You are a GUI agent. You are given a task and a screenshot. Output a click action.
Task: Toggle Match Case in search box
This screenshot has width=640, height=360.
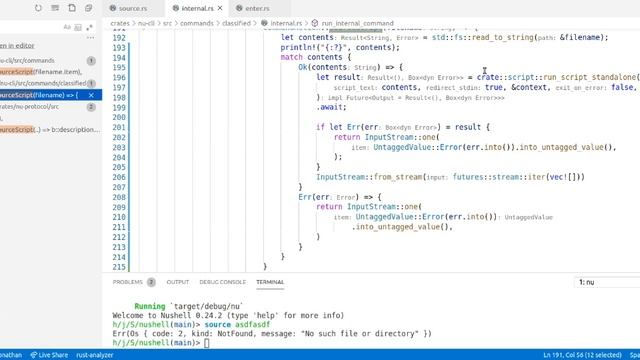coord(67,27)
